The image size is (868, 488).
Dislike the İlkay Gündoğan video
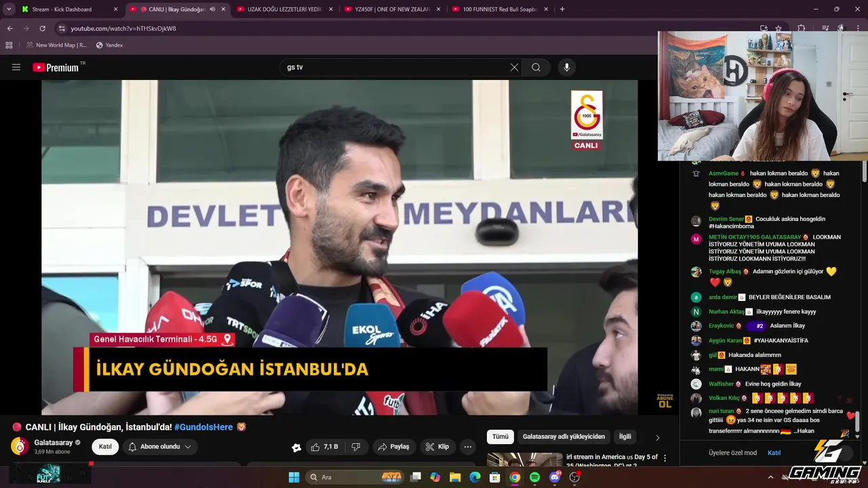[356, 447]
